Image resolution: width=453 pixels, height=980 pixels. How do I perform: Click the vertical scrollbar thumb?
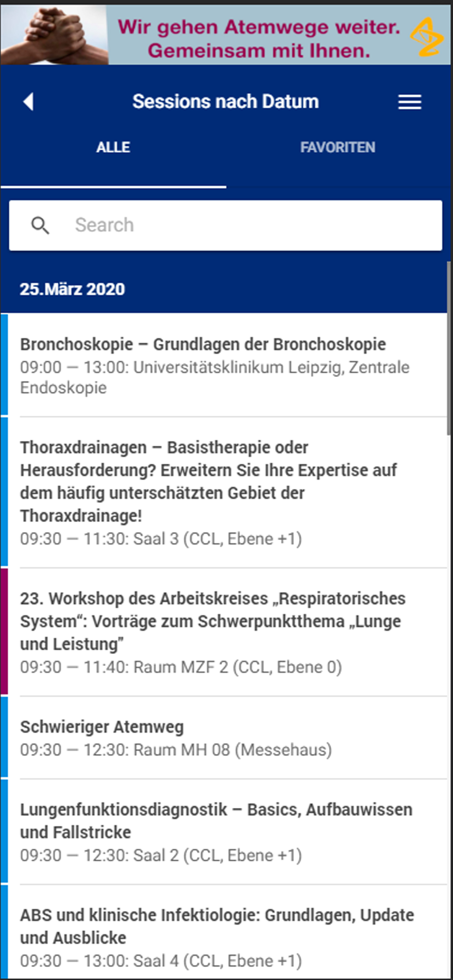[x=449, y=348]
